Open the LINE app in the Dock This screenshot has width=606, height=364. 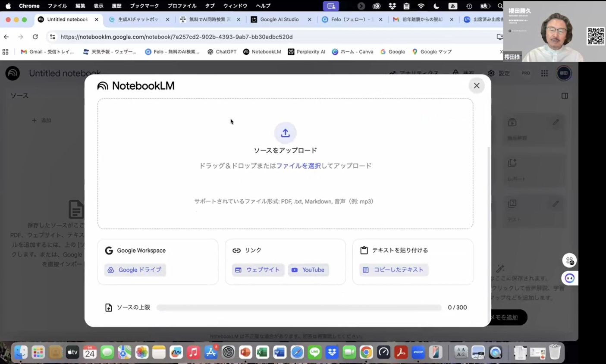(314, 352)
